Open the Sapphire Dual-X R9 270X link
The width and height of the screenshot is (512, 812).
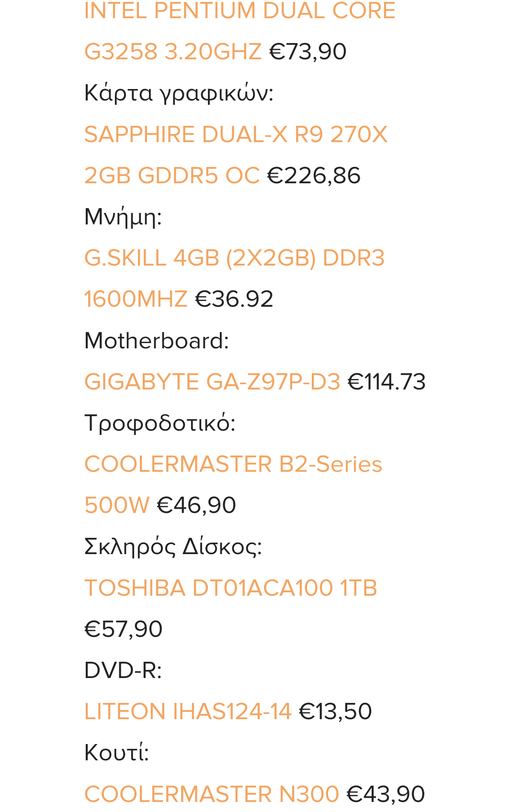click(235, 134)
